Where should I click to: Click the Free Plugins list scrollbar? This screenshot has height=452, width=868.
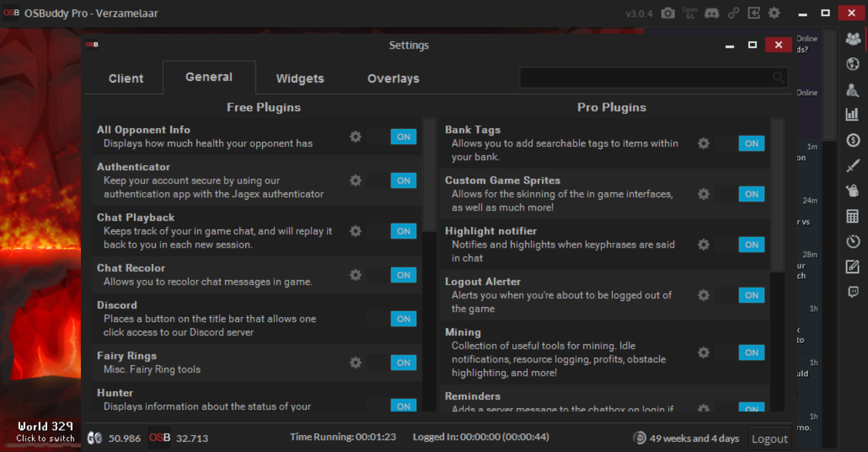(x=430, y=175)
